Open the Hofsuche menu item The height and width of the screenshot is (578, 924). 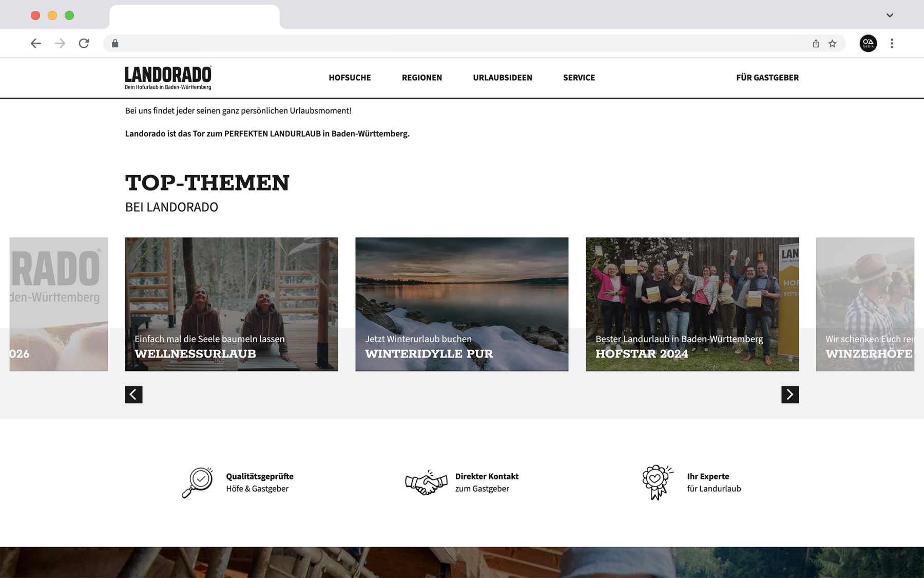[x=350, y=78]
